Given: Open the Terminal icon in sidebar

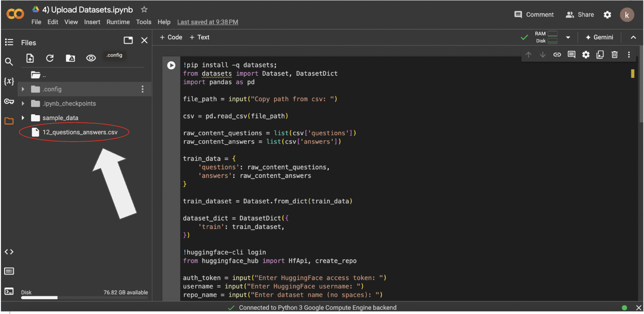Looking at the screenshot, I should pos(9,291).
